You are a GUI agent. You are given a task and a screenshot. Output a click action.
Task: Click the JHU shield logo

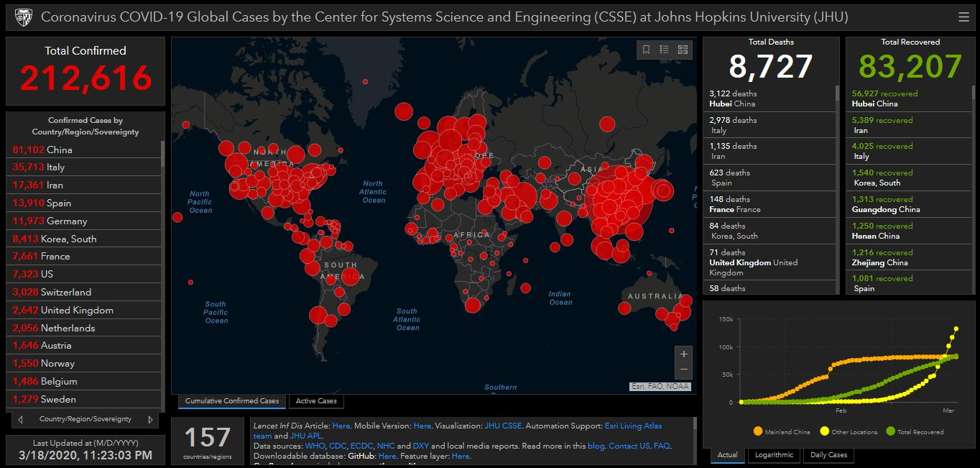pos(24,17)
